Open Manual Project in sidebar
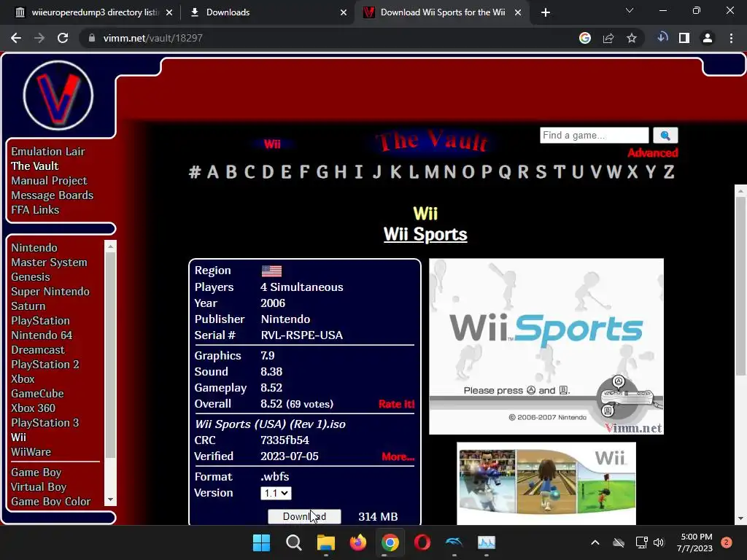747x560 pixels. pyautogui.click(x=49, y=181)
